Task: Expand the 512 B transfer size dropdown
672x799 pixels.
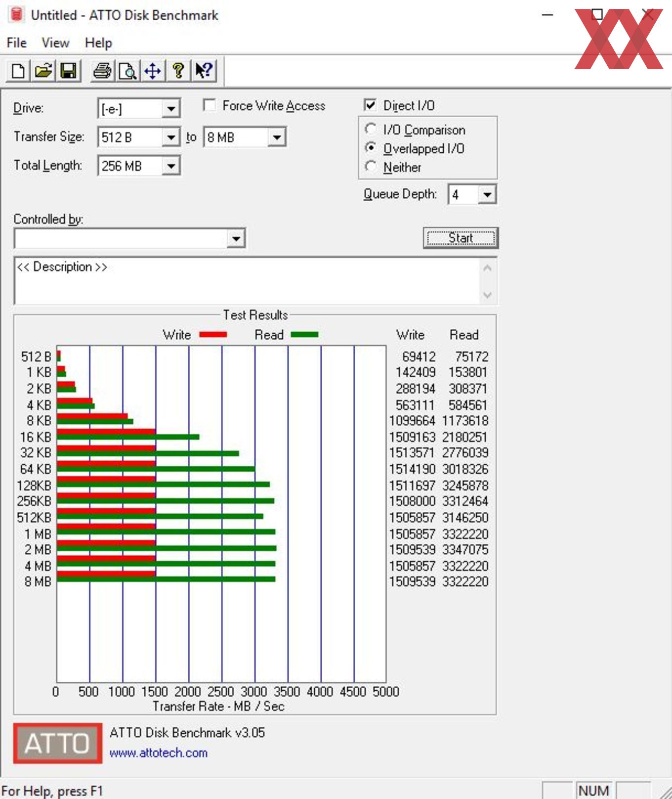Action: tap(171, 137)
